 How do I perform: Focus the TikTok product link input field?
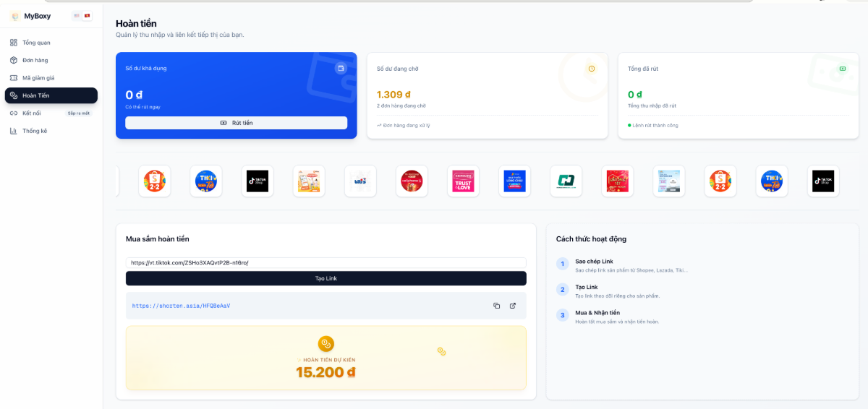tap(325, 263)
